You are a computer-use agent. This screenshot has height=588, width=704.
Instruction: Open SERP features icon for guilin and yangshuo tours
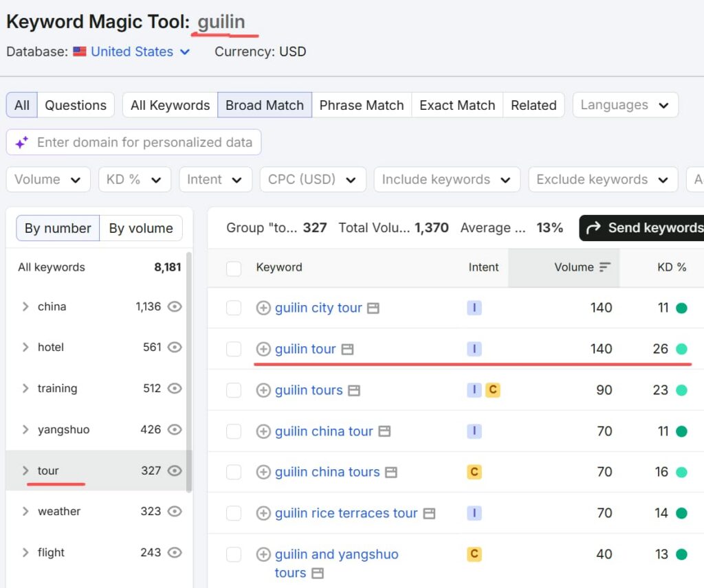coord(318,573)
